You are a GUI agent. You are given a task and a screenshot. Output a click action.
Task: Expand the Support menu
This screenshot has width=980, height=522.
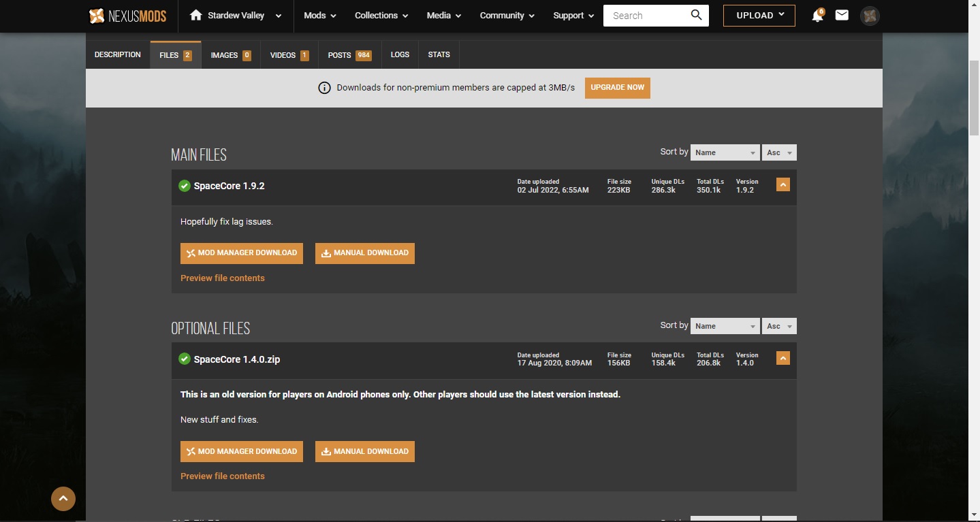(x=573, y=16)
